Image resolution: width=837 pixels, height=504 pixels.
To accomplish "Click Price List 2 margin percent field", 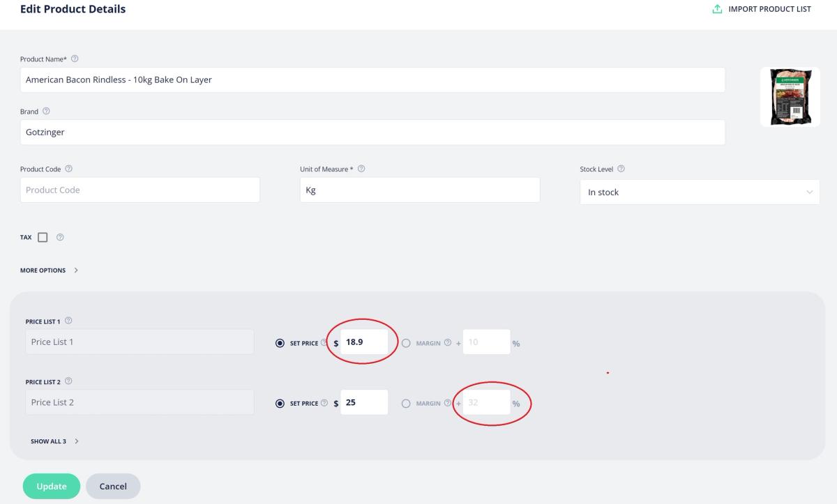I will click(487, 402).
